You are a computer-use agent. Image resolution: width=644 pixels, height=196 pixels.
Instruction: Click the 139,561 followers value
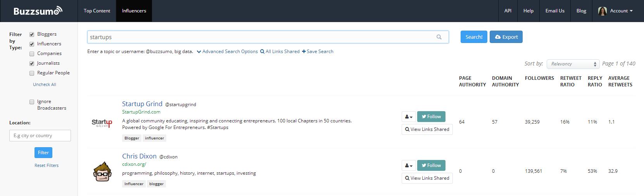(x=534, y=171)
